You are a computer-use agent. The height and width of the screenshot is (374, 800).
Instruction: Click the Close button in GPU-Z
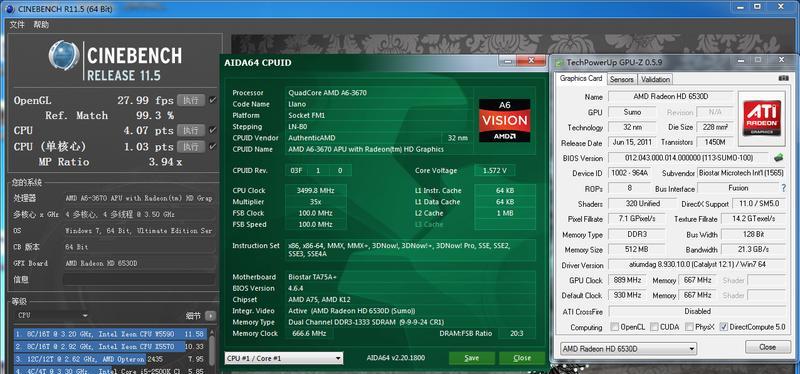(767, 347)
